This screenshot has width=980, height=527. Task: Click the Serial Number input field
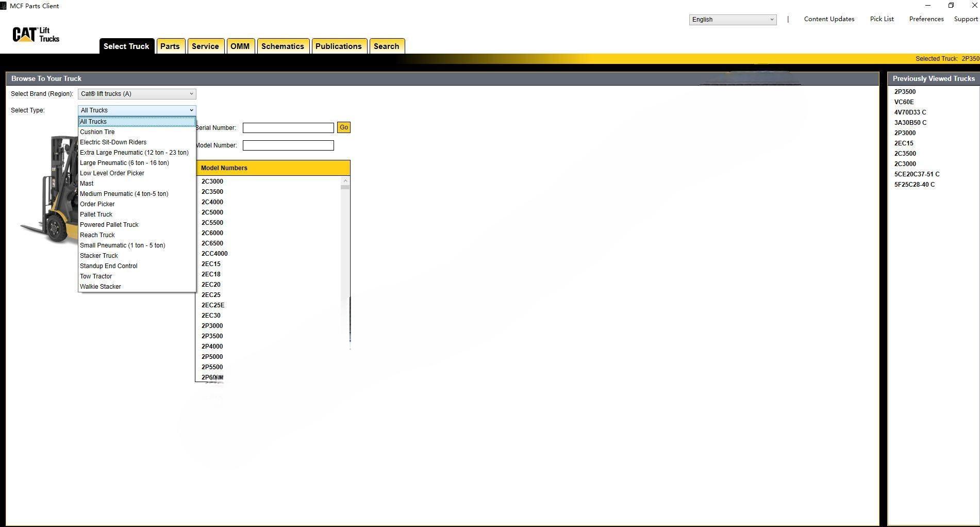pyautogui.click(x=288, y=127)
